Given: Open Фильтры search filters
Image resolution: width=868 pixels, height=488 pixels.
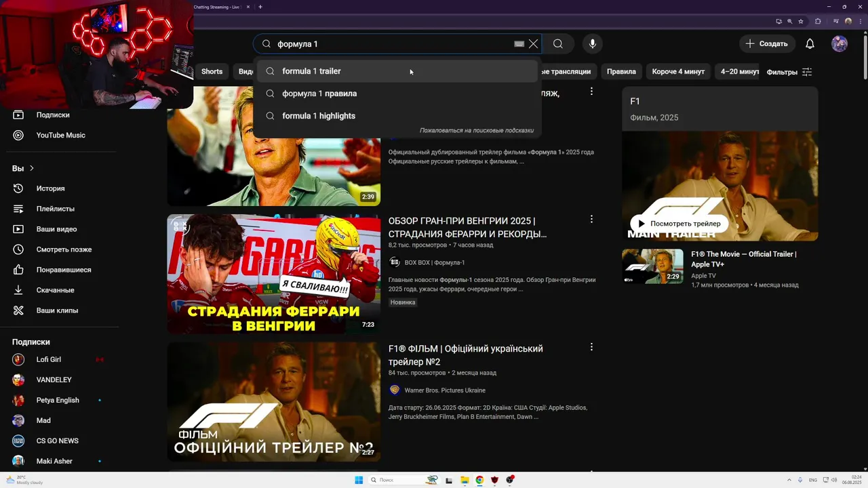Looking at the screenshot, I should pyautogui.click(x=789, y=72).
